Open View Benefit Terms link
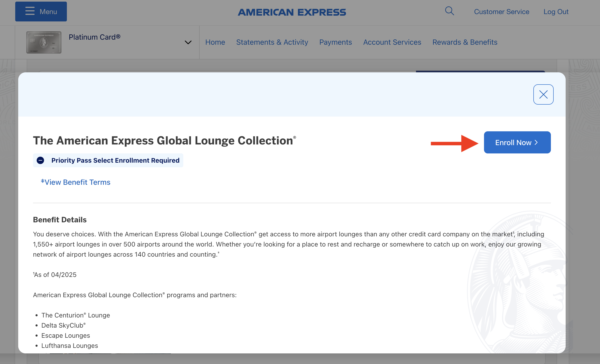Screen dimensions: 600x364 tap(75, 182)
